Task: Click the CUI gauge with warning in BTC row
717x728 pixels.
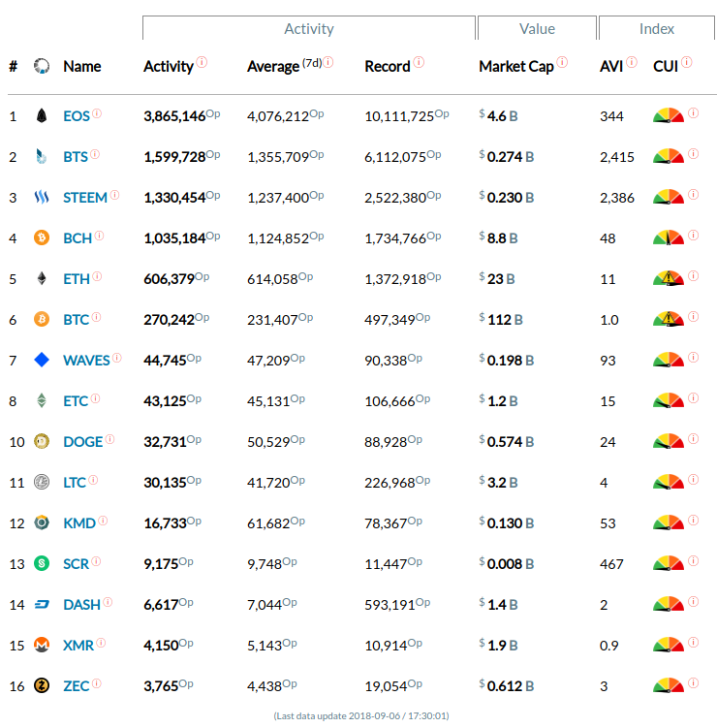Action: 668,319
